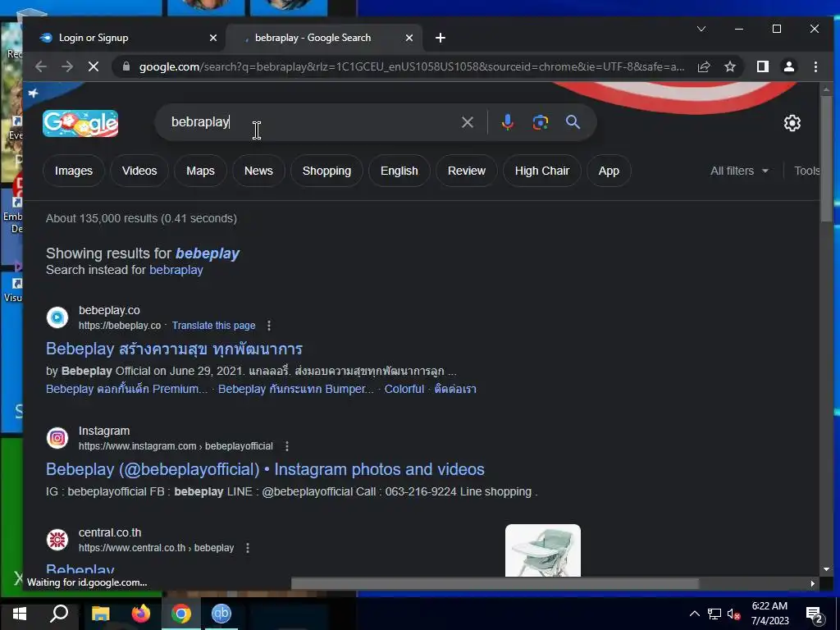Open Bebeplay Instagram photos result
Screen dimensions: 840x630
point(265,469)
